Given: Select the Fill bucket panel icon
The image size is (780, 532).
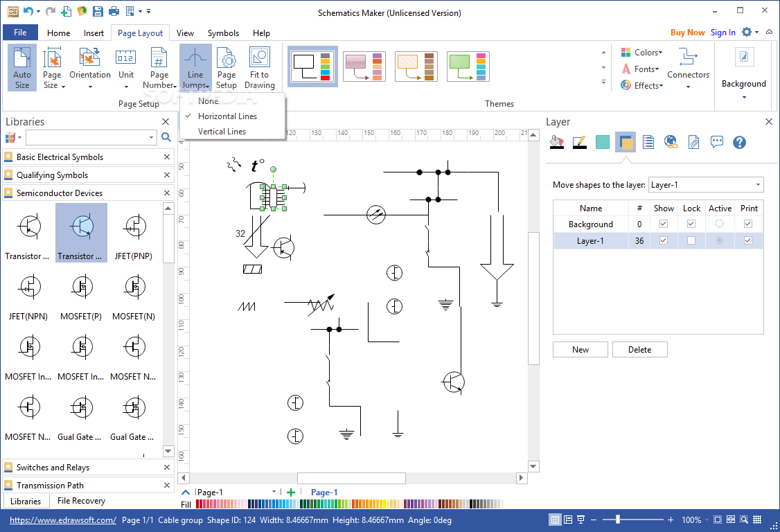Looking at the screenshot, I should tap(557, 142).
